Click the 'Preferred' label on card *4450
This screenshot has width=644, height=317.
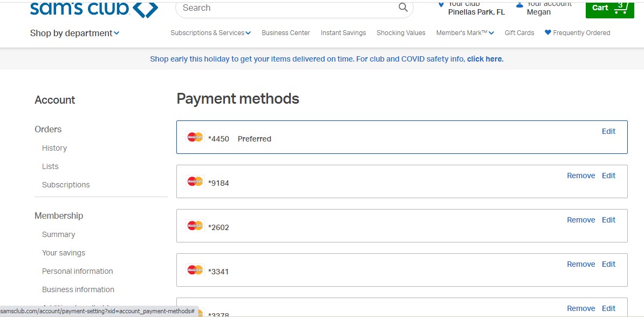tap(254, 139)
